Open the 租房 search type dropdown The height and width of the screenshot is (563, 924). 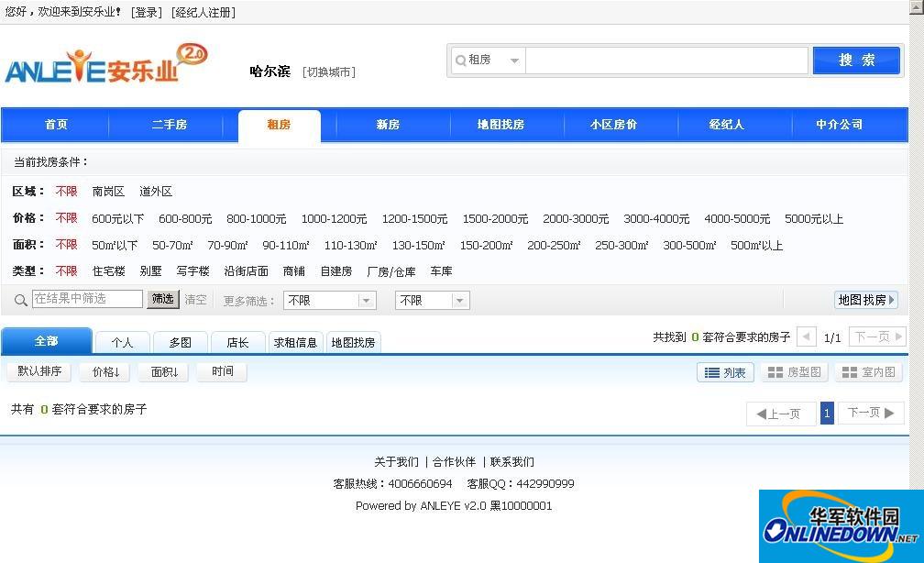click(488, 61)
